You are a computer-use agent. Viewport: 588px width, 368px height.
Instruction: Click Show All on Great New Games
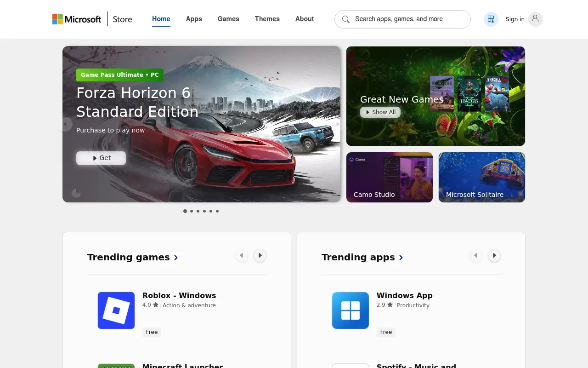tap(380, 112)
